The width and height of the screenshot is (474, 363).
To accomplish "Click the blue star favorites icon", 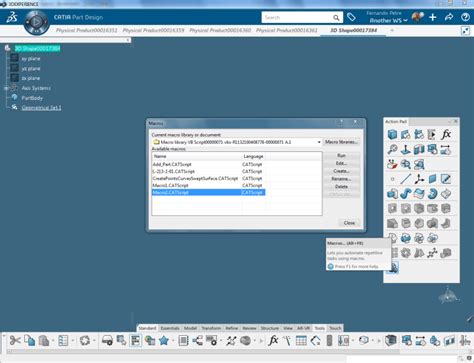I will pos(164,340).
